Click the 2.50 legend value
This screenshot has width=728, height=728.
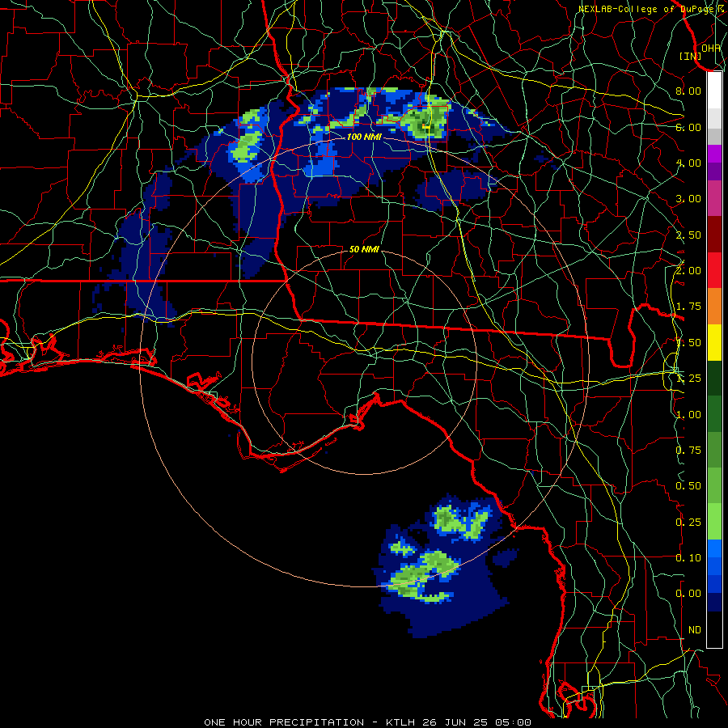[688, 235]
